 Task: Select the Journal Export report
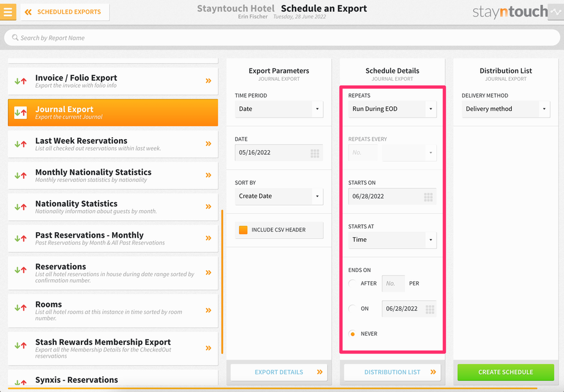113,113
